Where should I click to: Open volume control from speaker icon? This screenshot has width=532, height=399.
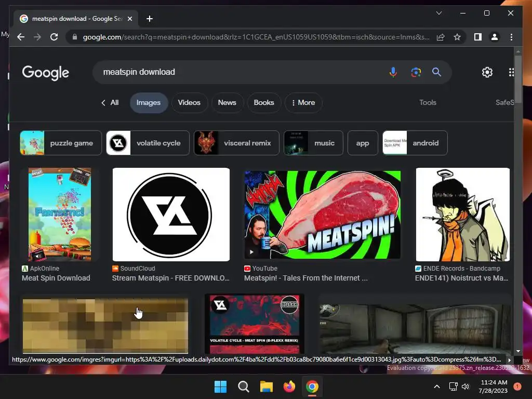pyautogui.click(x=465, y=387)
